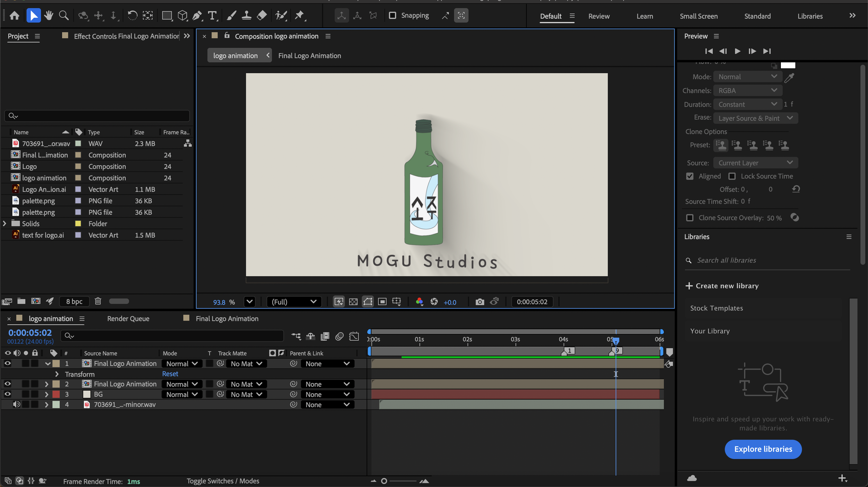Screen dimensions: 868x487
Task: Click the Explore libraries button
Action: pyautogui.click(x=763, y=449)
